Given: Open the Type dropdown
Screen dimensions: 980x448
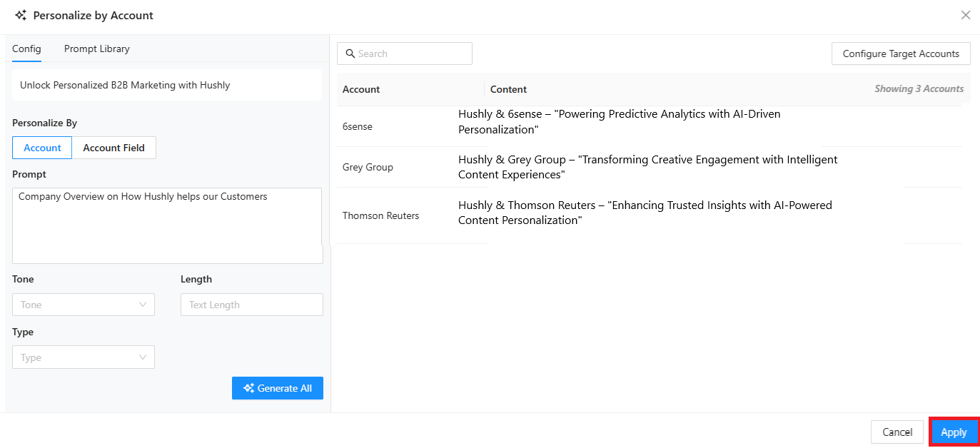Looking at the screenshot, I should (84, 357).
